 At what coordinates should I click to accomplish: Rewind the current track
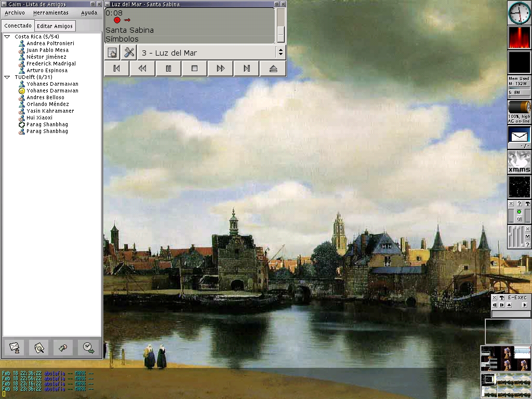[142, 69]
